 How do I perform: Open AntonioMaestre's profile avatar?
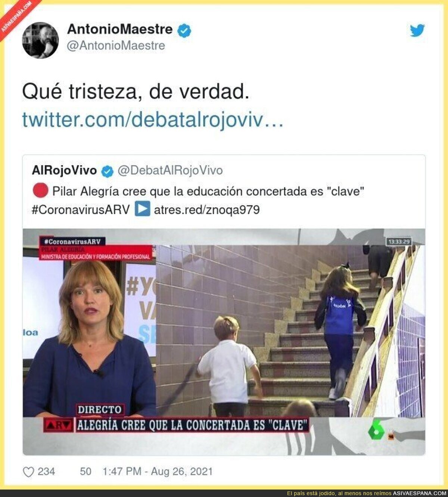(40, 40)
